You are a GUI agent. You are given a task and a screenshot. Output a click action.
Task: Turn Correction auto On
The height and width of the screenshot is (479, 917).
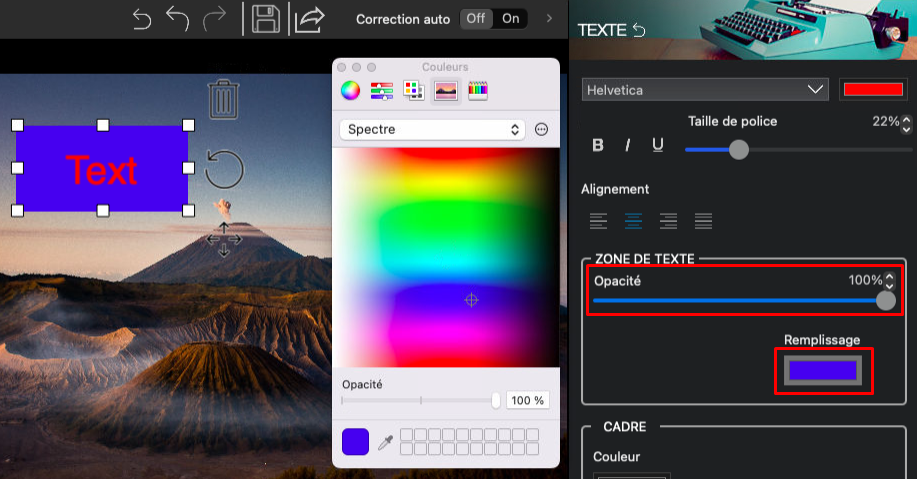pos(511,19)
